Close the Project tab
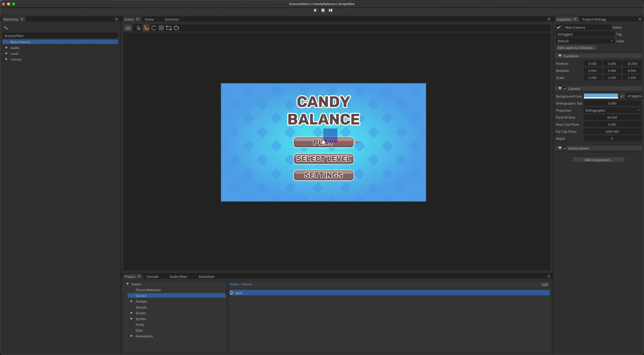644x355 pixels. [x=139, y=276]
